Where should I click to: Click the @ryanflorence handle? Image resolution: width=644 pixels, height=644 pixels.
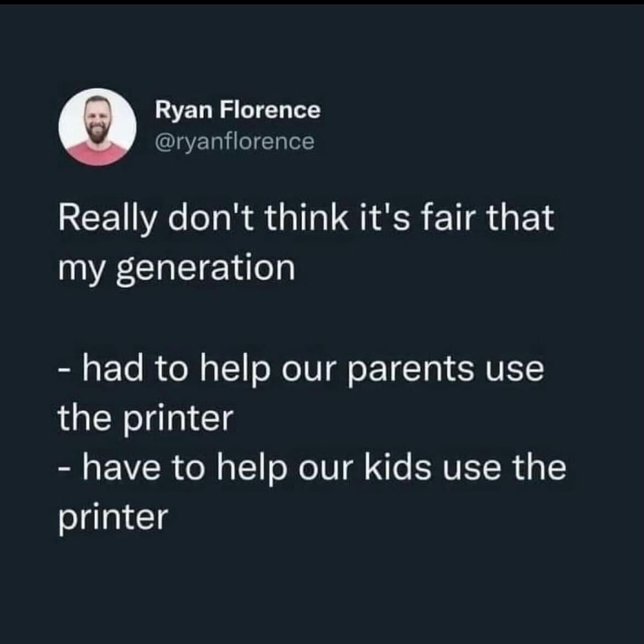pos(235,142)
